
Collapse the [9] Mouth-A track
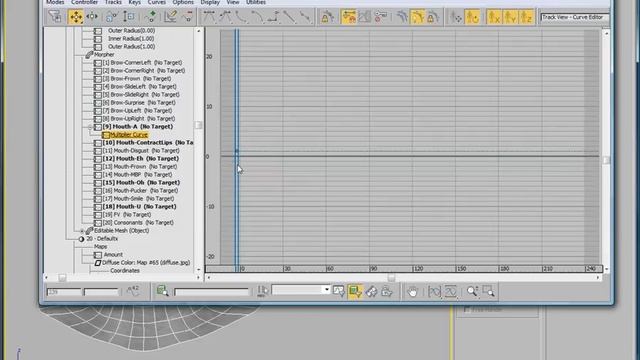coord(90,127)
